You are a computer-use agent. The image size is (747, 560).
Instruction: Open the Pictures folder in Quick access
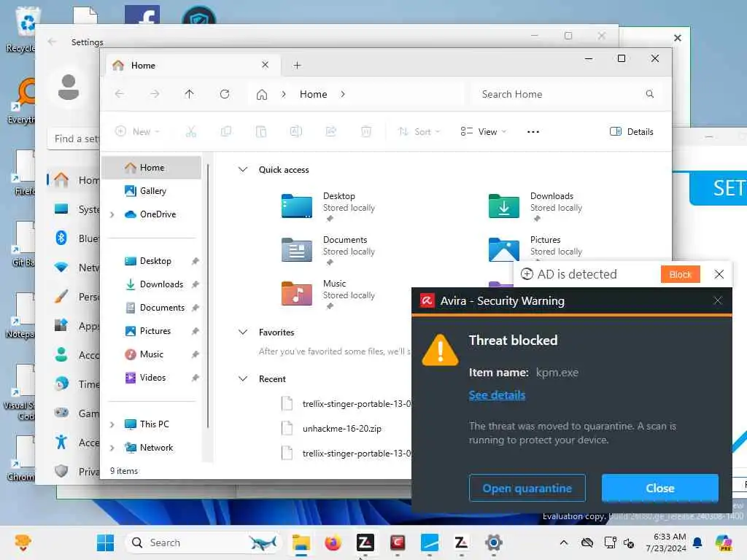[x=503, y=249]
